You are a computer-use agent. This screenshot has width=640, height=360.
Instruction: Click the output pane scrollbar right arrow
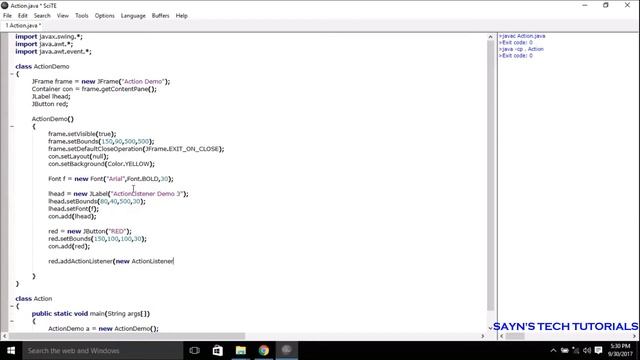tap(635, 336)
